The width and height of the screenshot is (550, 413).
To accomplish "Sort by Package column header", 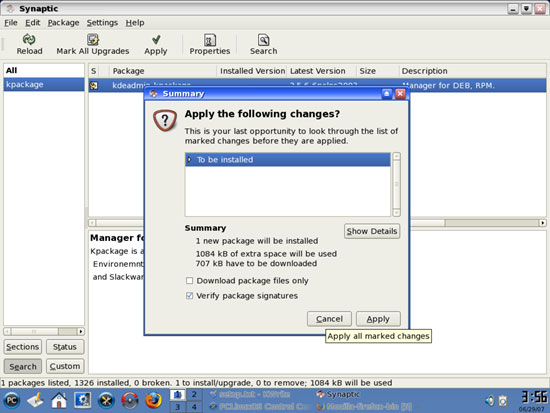I will 163,71.
